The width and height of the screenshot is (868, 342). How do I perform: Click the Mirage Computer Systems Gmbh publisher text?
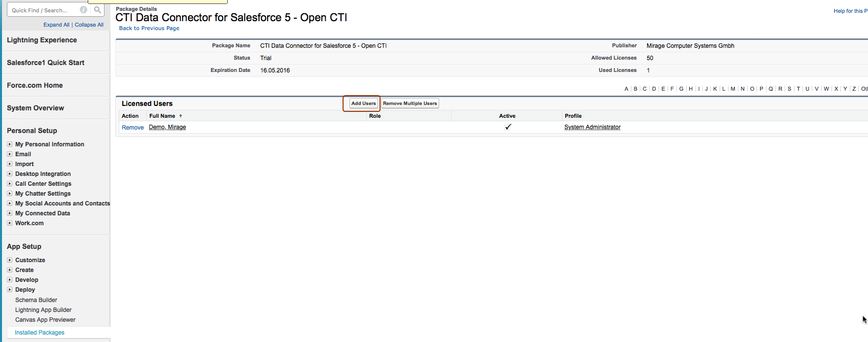691,46
